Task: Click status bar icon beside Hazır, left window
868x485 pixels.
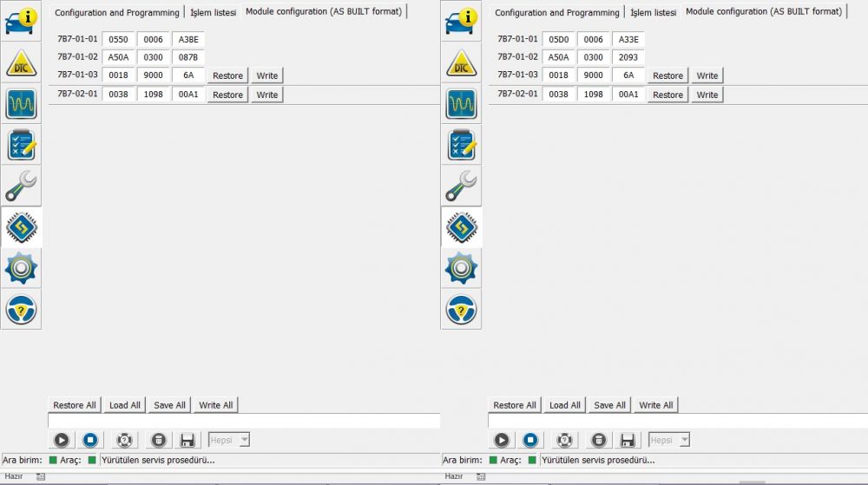Action: tap(41, 476)
